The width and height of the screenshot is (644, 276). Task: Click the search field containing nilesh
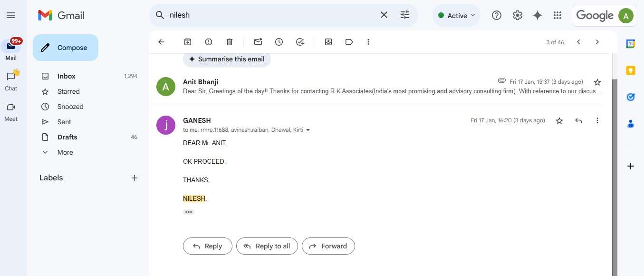coord(271,15)
